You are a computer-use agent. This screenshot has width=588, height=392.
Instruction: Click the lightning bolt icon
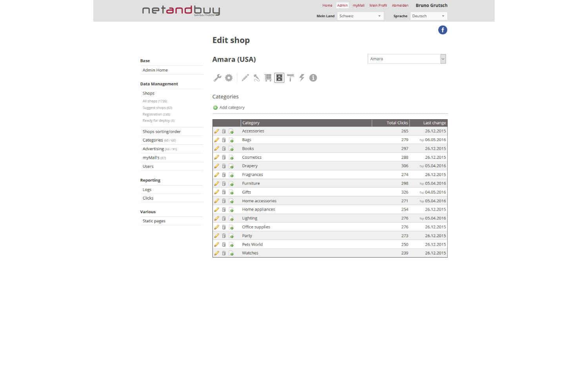[x=302, y=78]
